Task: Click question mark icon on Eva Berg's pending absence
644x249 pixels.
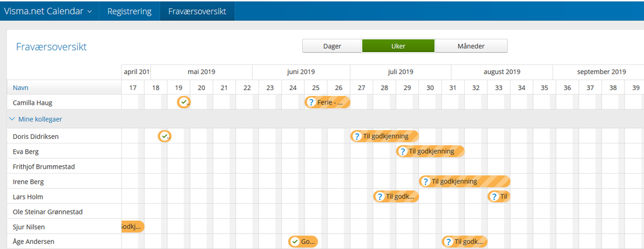Action: [403, 151]
